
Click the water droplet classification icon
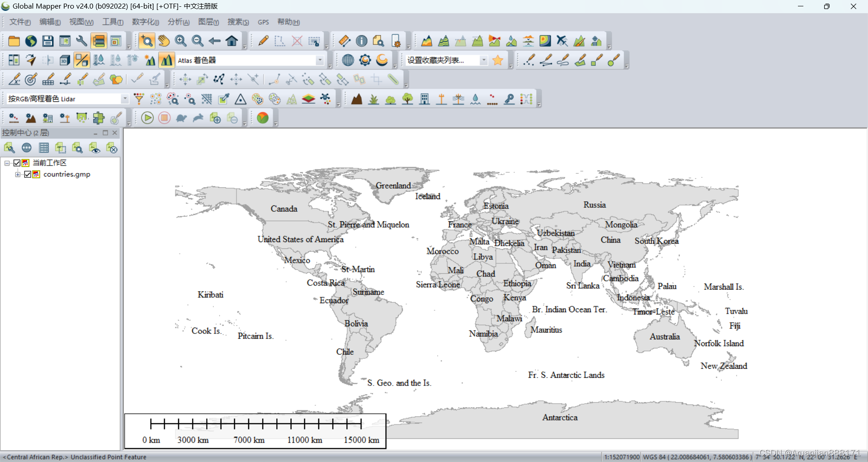pyautogui.click(x=476, y=99)
